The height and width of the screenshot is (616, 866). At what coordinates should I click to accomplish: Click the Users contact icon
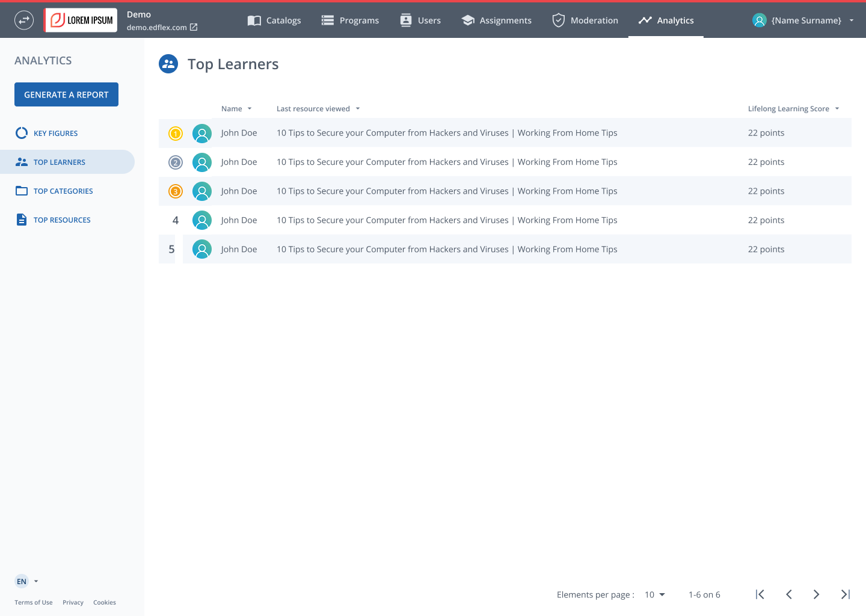click(x=406, y=20)
